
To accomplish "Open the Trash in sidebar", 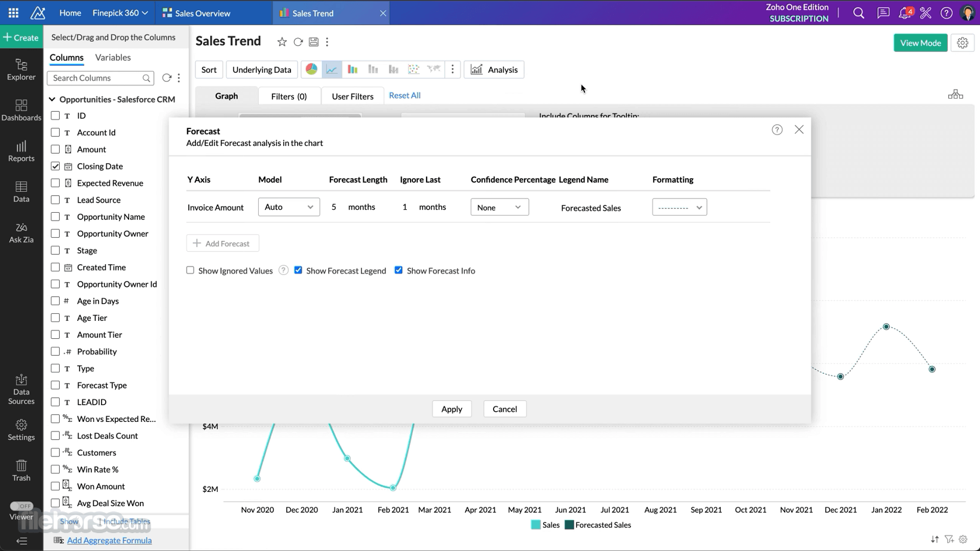I will [x=21, y=470].
